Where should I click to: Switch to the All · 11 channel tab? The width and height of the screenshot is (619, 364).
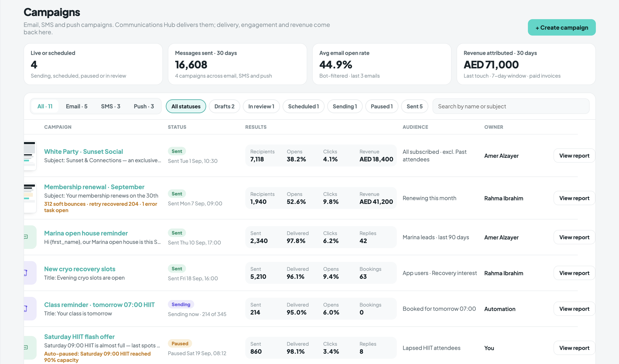(x=45, y=106)
